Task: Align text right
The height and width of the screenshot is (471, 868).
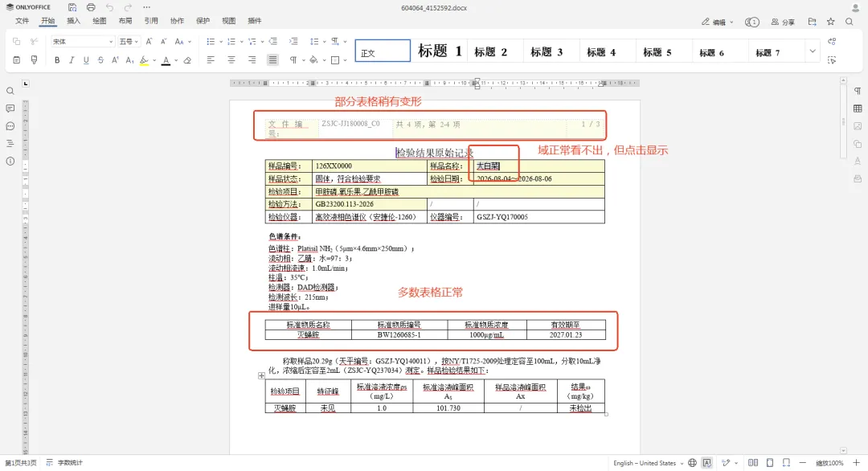Action: tap(252, 59)
